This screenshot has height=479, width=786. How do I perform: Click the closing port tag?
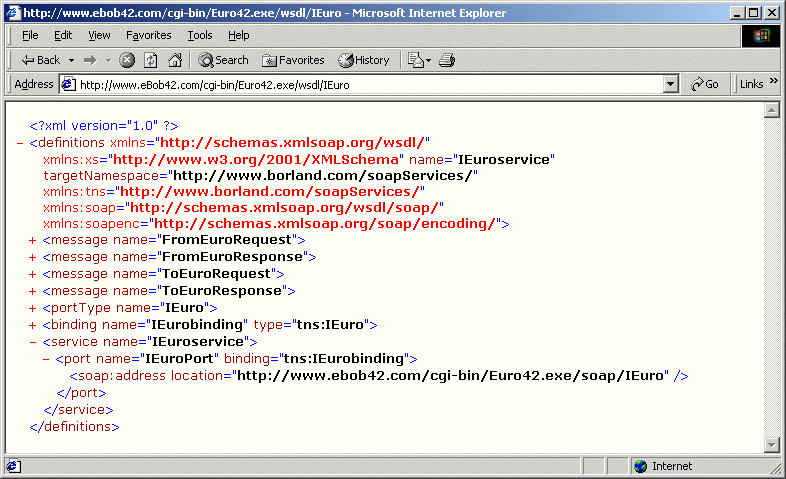click(x=81, y=393)
